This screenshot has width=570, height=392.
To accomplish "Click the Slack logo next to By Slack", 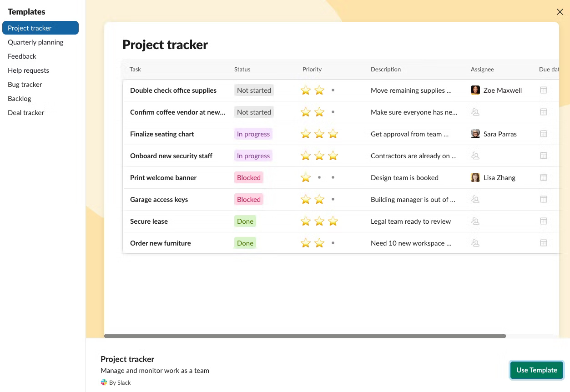I will coord(103,382).
